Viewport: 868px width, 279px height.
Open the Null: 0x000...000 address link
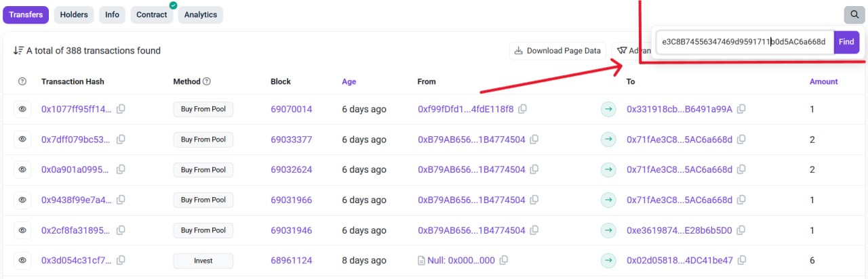click(x=461, y=260)
